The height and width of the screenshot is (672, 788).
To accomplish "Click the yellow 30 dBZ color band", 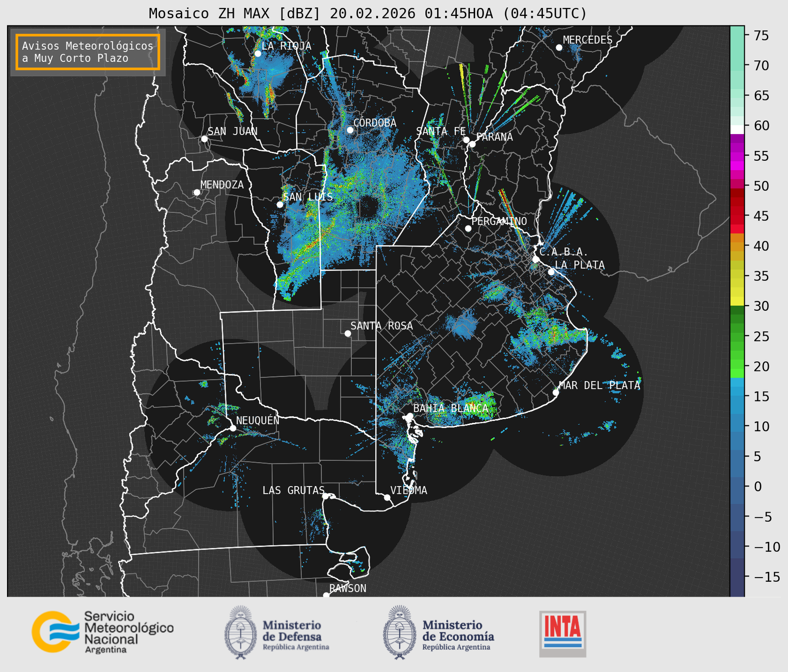I will (737, 301).
